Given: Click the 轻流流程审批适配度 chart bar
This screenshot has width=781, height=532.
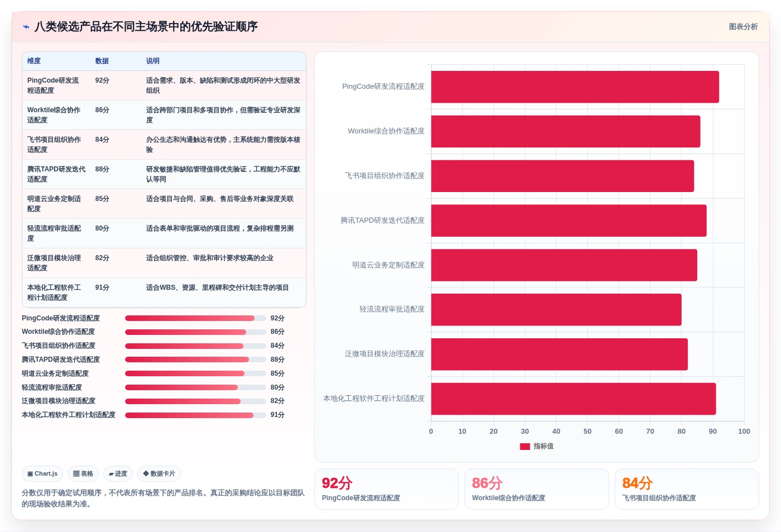Looking at the screenshot, I should pos(556,310).
